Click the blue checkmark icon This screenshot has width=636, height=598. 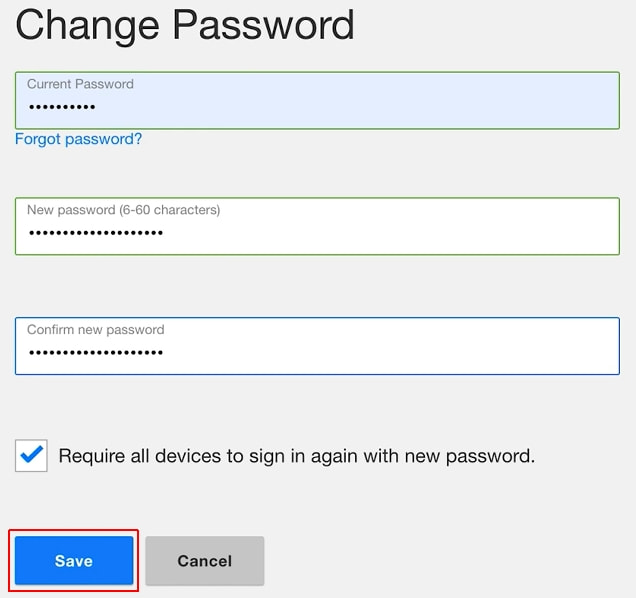click(31, 456)
